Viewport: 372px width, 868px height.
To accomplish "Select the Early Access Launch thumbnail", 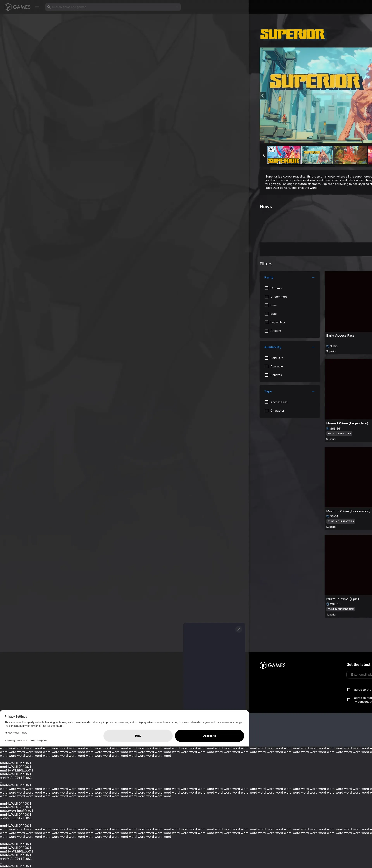I will tap(284, 155).
